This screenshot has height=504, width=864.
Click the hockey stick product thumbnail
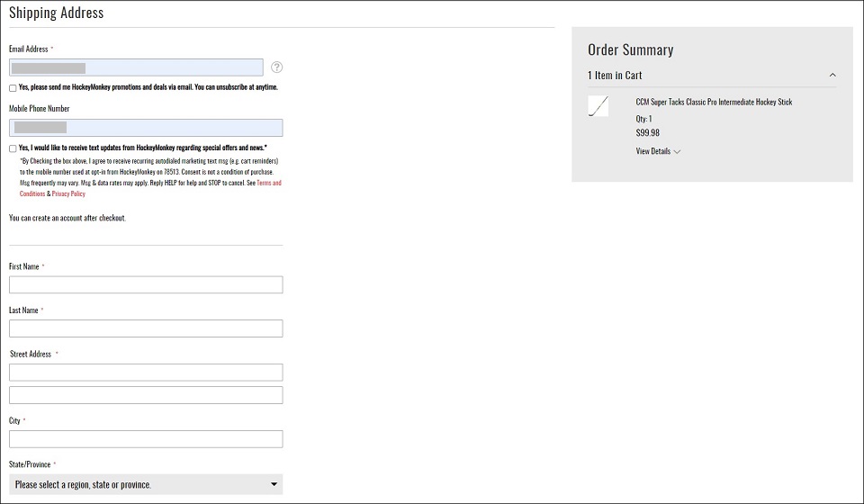click(598, 106)
